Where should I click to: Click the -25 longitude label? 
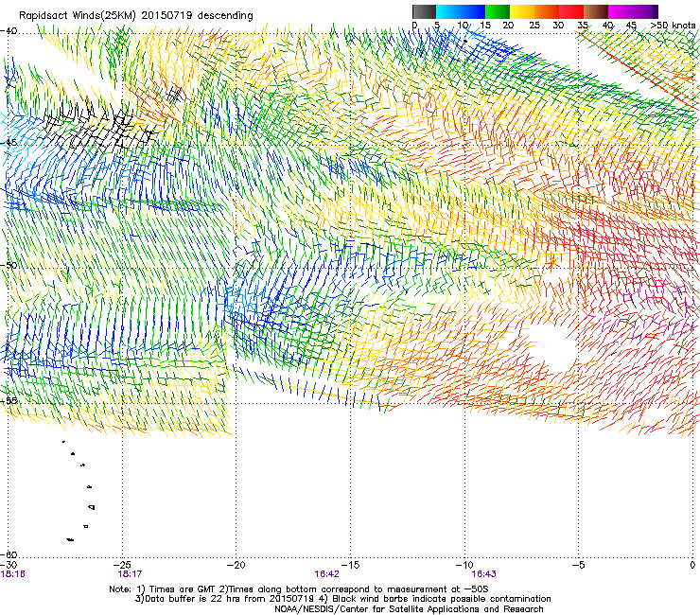click(122, 565)
